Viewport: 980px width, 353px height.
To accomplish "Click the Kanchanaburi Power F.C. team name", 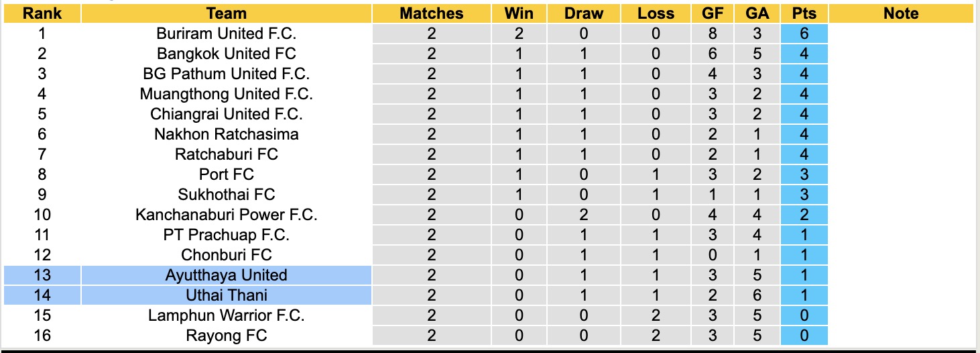I will click(x=227, y=215).
